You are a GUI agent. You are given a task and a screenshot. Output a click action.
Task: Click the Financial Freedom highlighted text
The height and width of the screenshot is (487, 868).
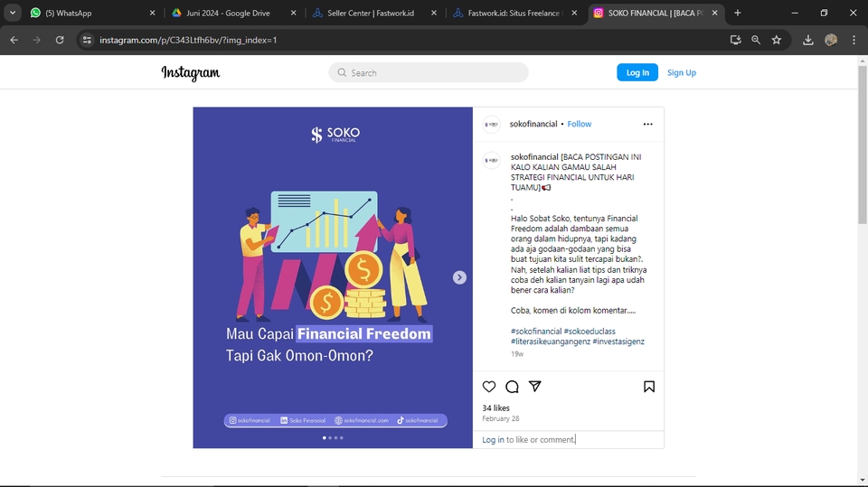coord(363,333)
